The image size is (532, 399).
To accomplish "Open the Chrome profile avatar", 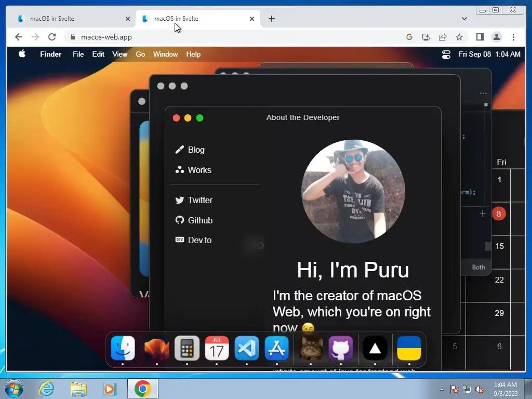I will tap(496, 37).
